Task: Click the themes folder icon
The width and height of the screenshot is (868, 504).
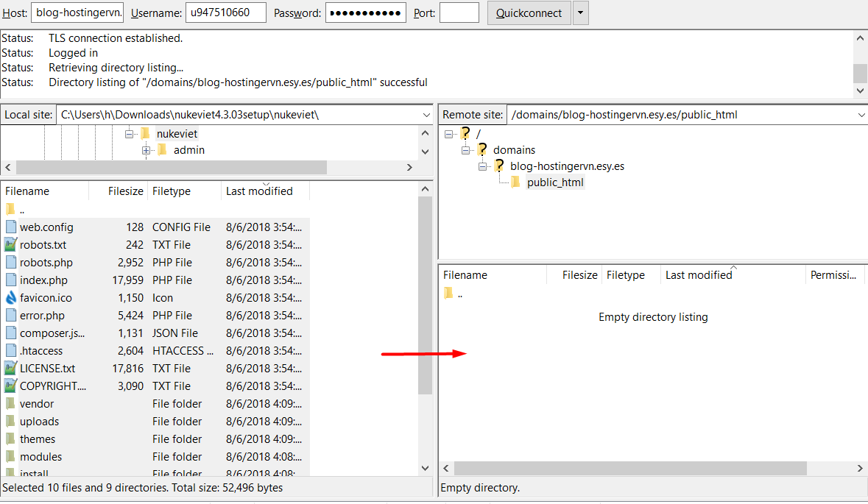Action: pos(10,439)
